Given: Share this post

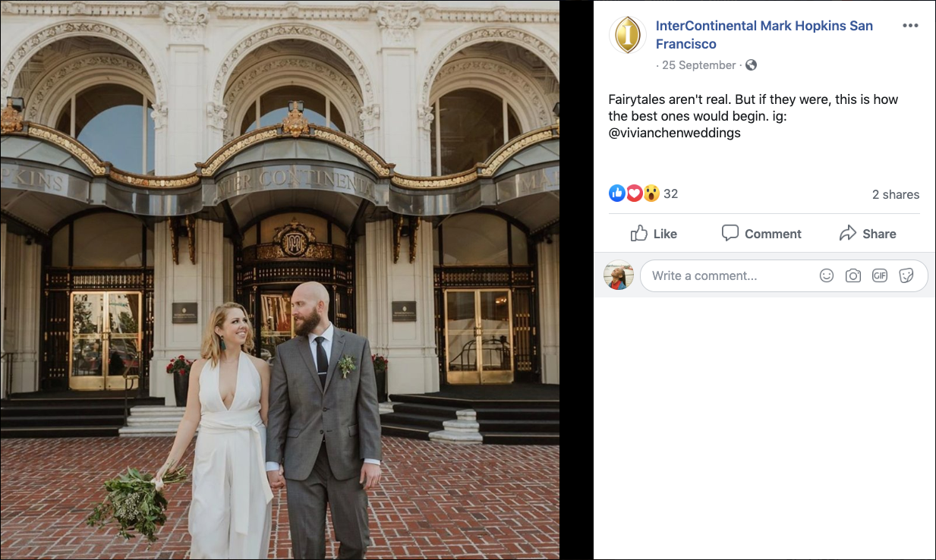Looking at the screenshot, I should pos(868,234).
